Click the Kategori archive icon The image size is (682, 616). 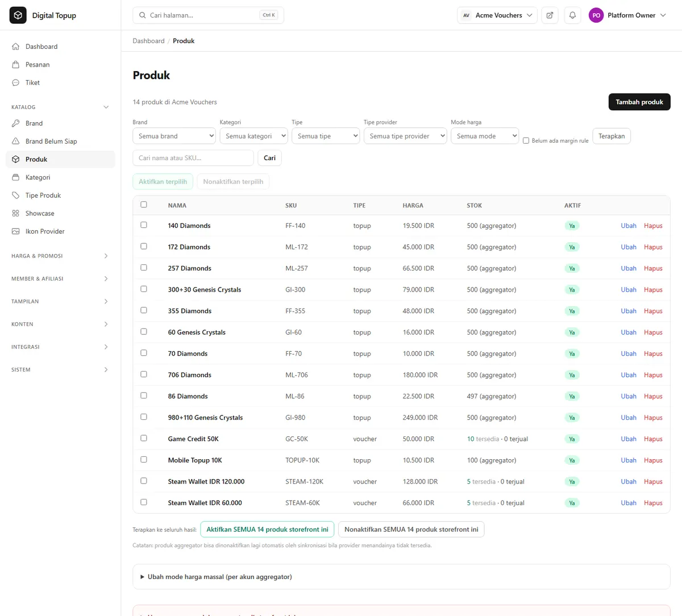16,177
